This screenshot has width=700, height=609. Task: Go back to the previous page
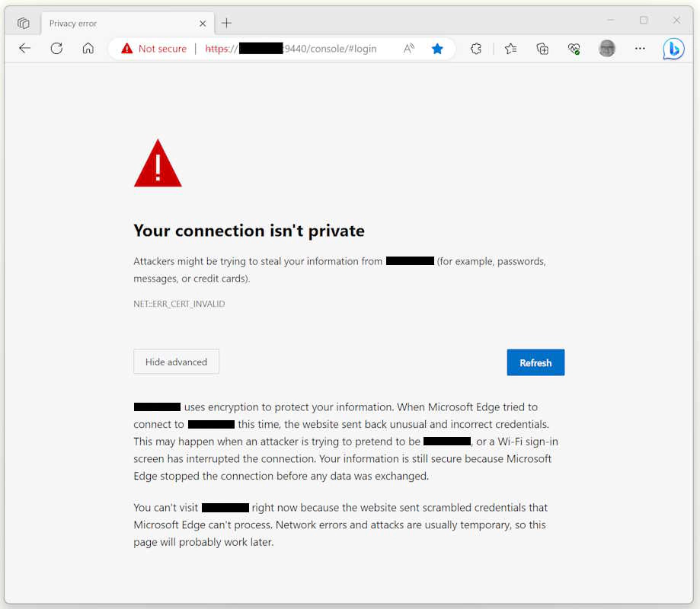click(x=25, y=49)
